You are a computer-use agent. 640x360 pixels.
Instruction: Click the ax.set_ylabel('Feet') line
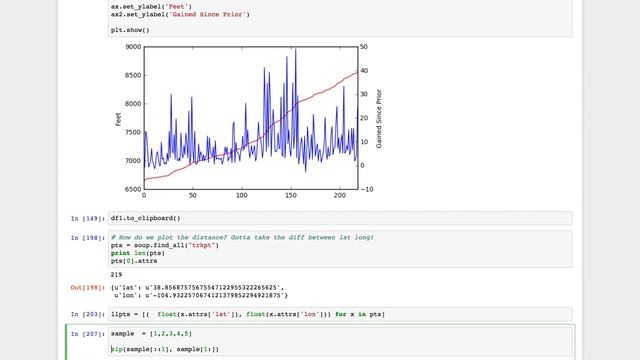click(151, 7)
